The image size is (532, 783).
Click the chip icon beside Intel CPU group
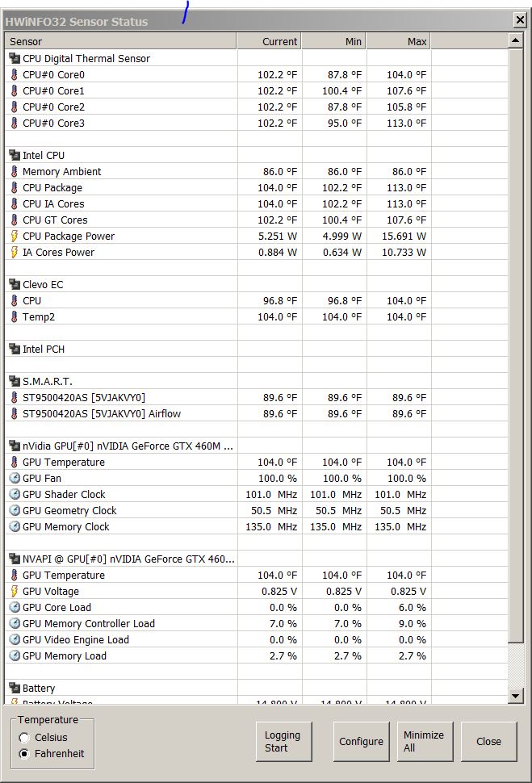pos(14,155)
